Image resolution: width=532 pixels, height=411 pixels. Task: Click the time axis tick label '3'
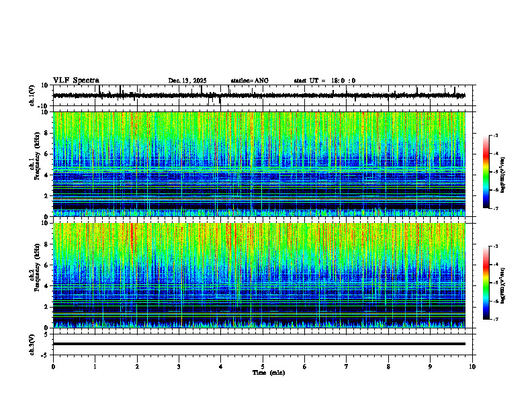(x=179, y=367)
